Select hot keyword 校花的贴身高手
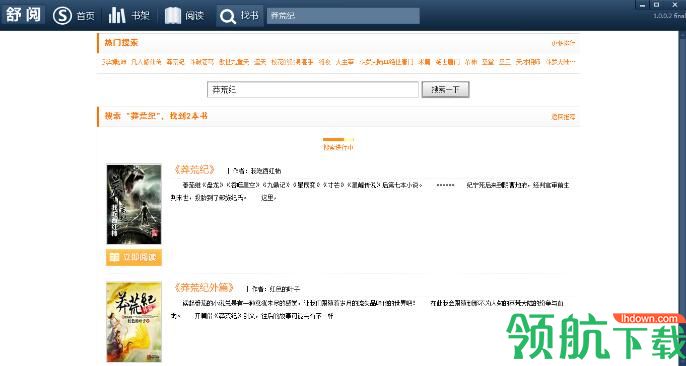The height and width of the screenshot is (366, 686). click(x=292, y=62)
